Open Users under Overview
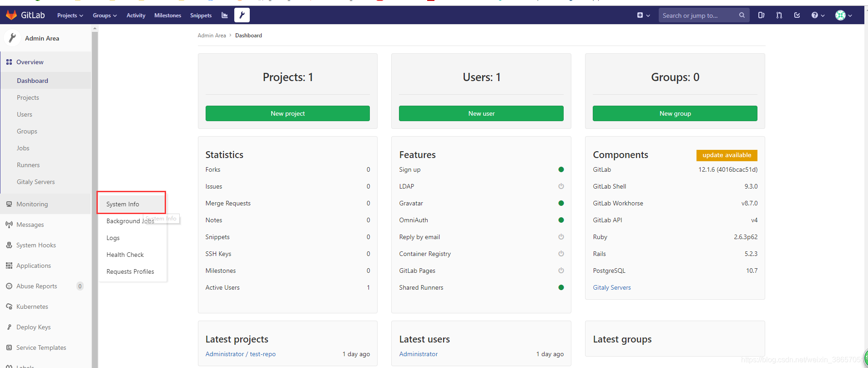868x368 pixels. click(25, 114)
